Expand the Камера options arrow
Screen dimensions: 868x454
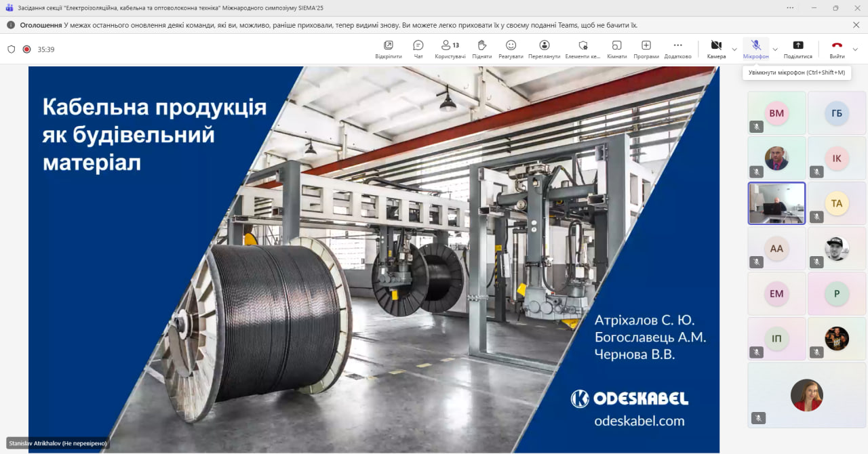[x=734, y=49]
